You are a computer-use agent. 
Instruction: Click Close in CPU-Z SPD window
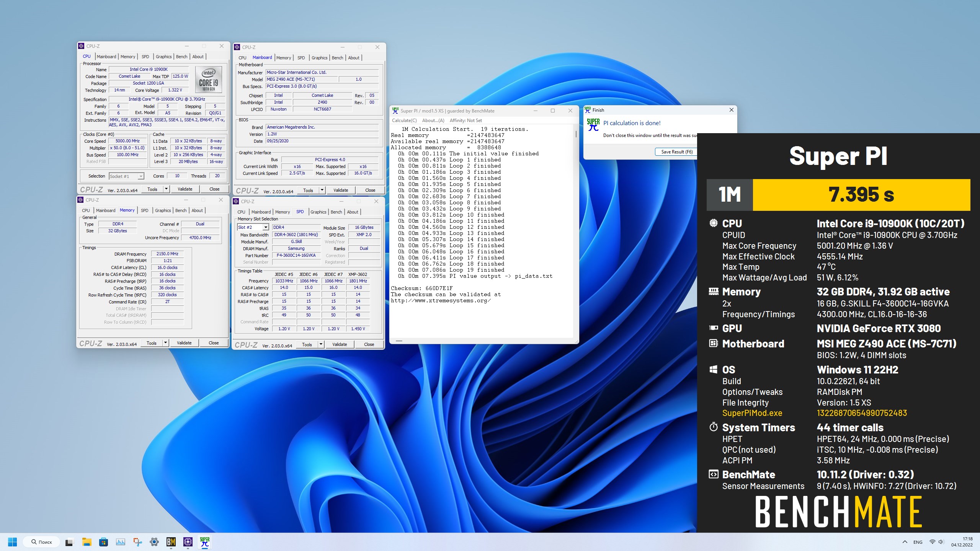pyautogui.click(x=369, y=344)
